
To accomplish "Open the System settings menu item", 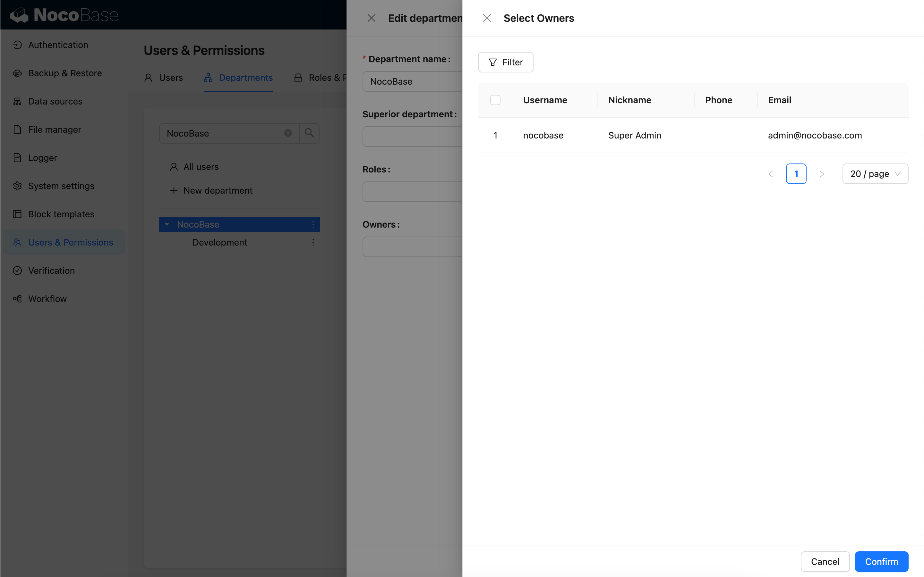I will (61, 186).
